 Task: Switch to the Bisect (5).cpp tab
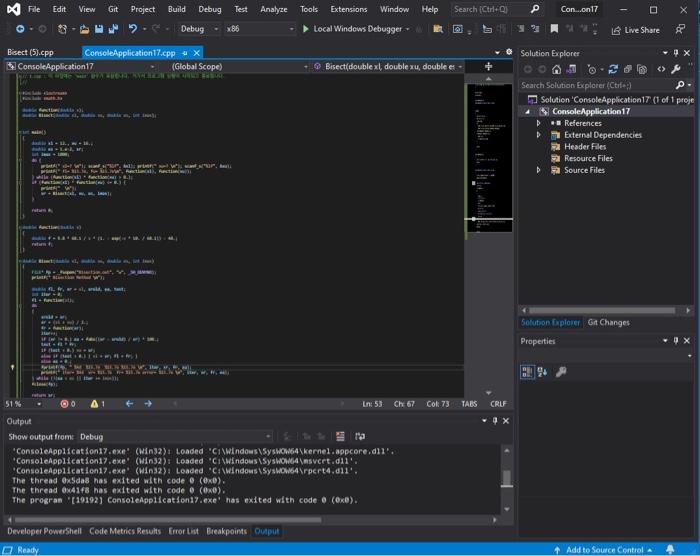(x=30, y=52)
